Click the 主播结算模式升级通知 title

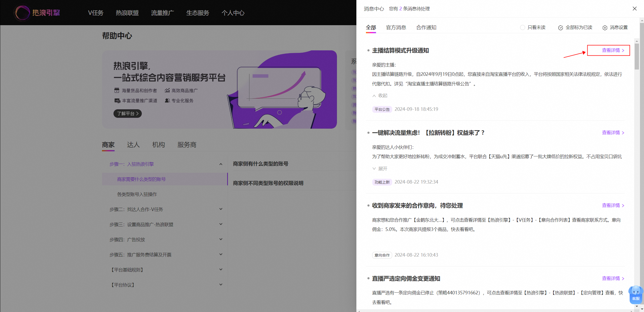[400, 51]
